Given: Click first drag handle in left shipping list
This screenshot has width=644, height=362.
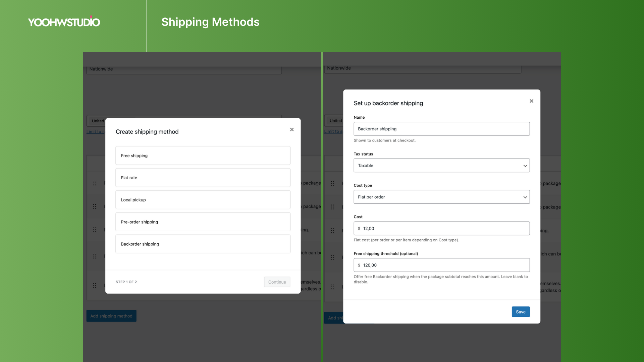Looking at the screenshot, I should tap(95, 183).
